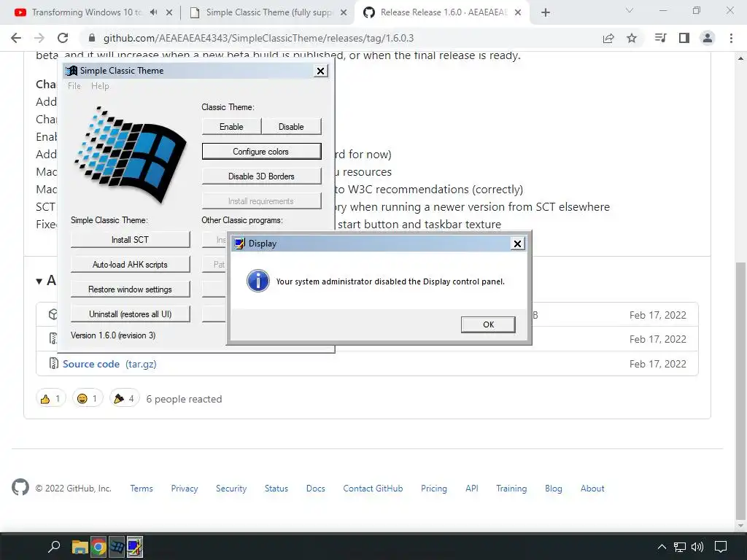Click the share page icon
This screenshot has height=560, width=747.
tap(608, 38)
